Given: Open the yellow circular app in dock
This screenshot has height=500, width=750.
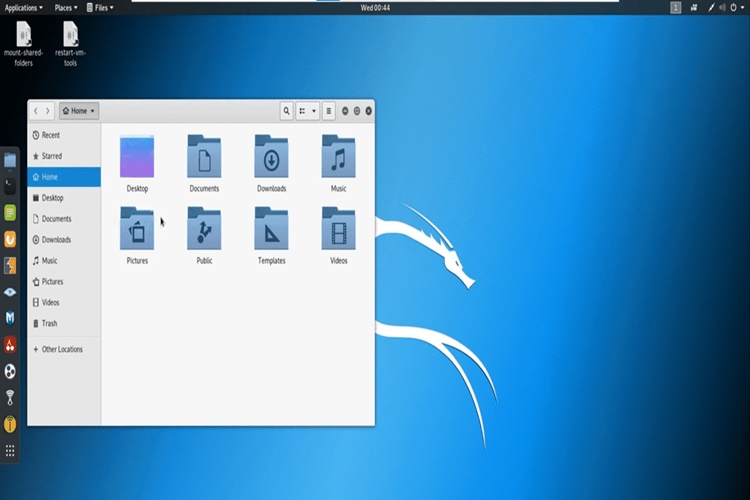Looking at the screenshot, I should pos(10,424).
